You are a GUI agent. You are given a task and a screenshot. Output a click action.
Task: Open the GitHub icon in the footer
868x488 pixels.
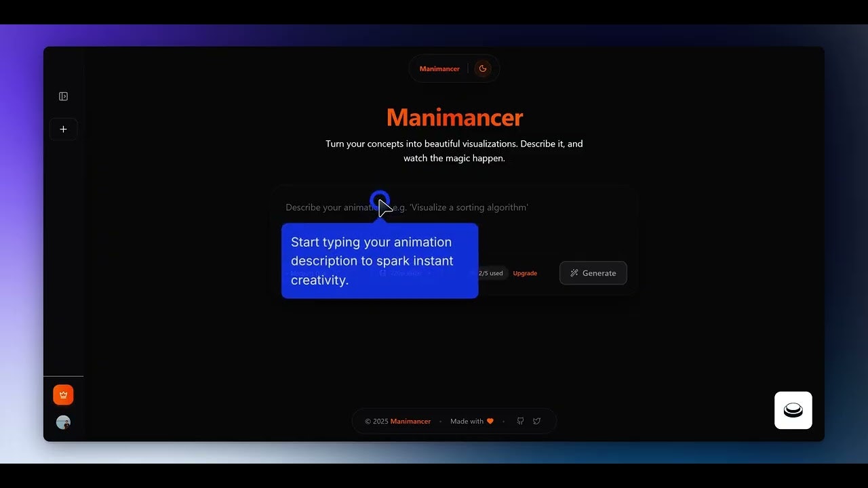pyautogui.click(x=520, y=421)
